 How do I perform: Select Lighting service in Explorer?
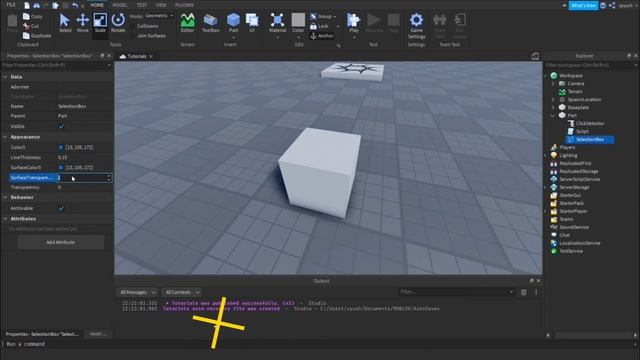tap(568, 156)
